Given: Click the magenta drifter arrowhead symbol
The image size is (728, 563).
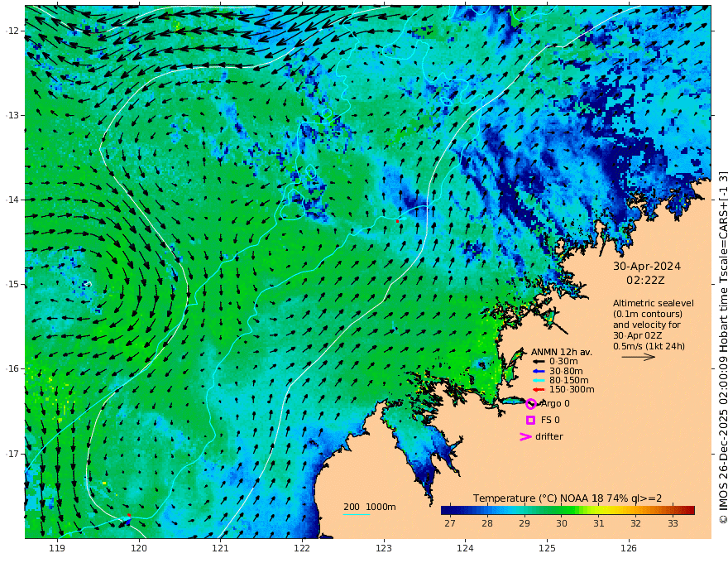Looking at the screenshot, I should click(x=525, y=436).
